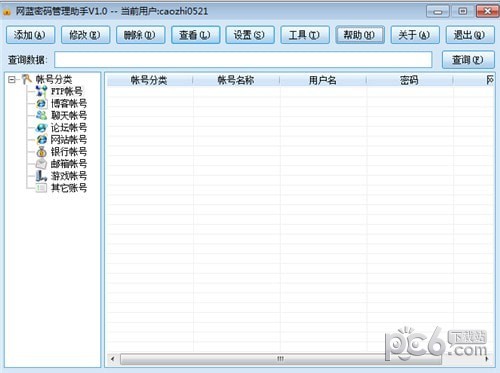
Task: Collapse the 帐号分类 tree root
Action: 12,79
